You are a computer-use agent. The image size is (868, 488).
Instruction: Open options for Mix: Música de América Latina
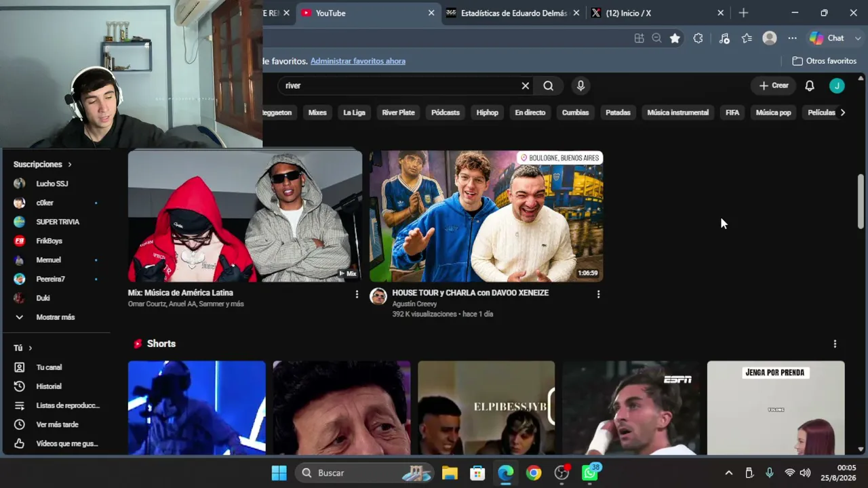357,294
